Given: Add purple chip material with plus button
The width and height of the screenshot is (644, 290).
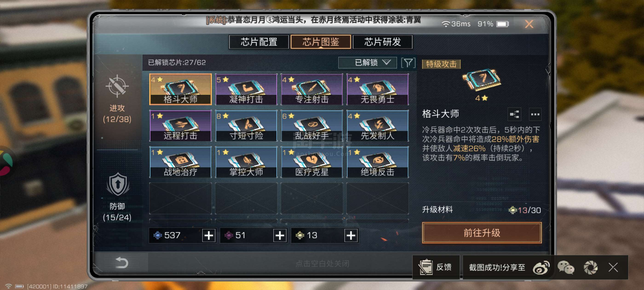Looking at the screenshot, I should pyautogui.click(x=279, y=235).
